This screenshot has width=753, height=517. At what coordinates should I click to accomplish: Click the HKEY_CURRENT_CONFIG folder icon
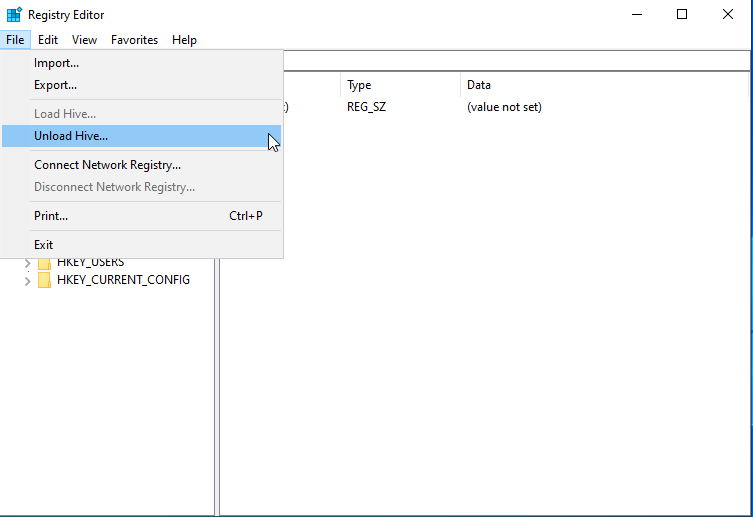(x=44, y=280)
